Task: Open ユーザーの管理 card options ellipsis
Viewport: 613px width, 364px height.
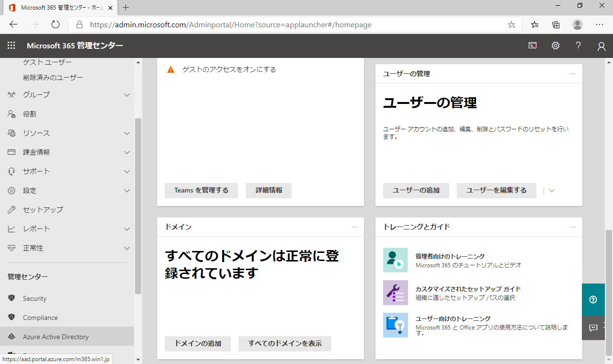Action: tap(573, 74)
